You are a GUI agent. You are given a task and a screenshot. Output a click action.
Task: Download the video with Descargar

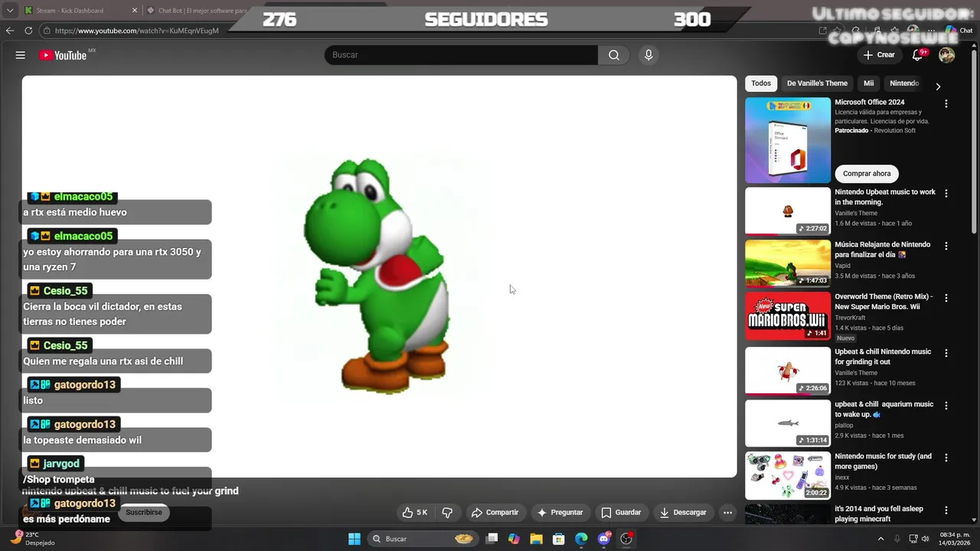(x=683, y=513)
